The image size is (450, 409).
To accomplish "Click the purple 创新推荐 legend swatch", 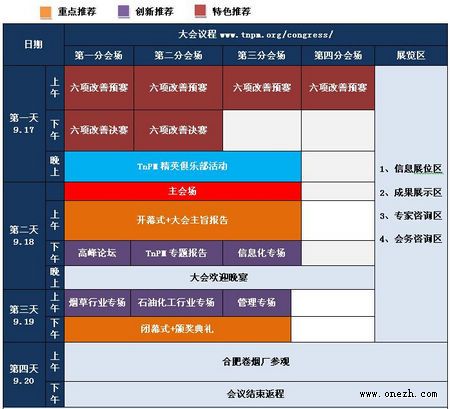I will click(x=123, y=11).
